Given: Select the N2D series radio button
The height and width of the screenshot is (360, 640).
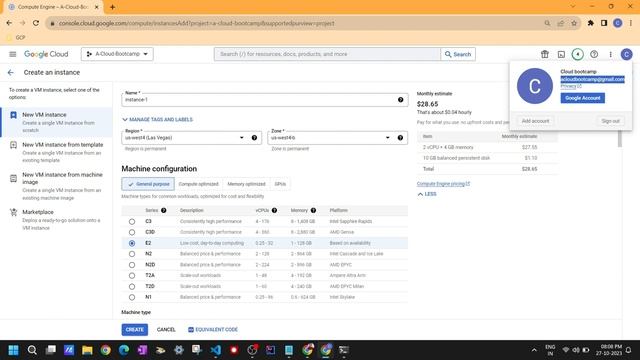Looking at the screenshot, I should 132,265.
